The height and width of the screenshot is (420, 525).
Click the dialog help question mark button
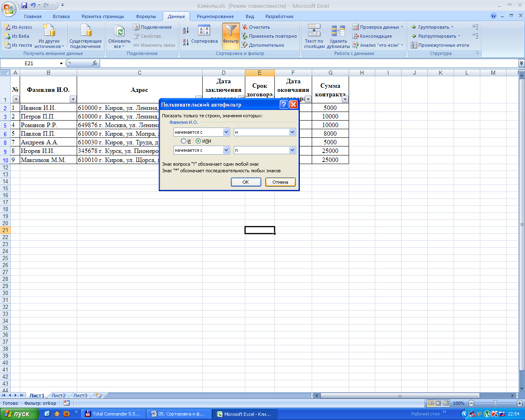(x=284, y=105)
